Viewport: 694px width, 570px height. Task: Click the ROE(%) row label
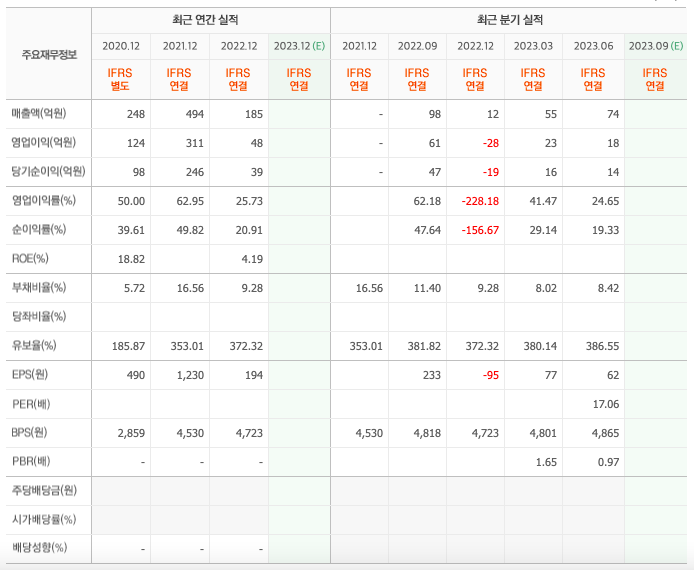tap(30, 258)
